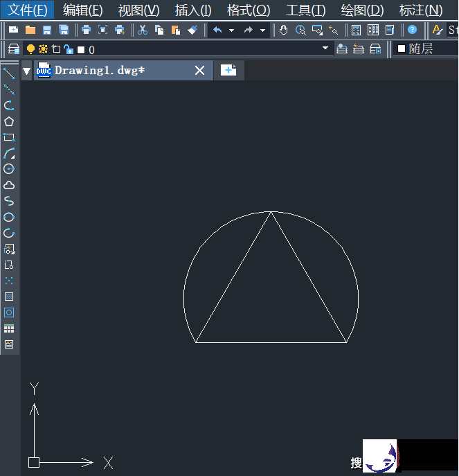The image size is (459, 476).
Task: Select the Polyline tool
Action: pyautogui.click(x=9, y=105)
